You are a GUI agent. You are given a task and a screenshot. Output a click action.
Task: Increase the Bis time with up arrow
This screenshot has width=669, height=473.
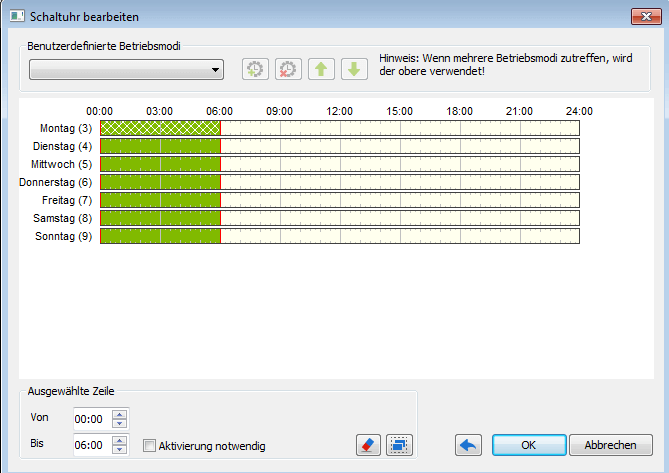coord(120,440)
